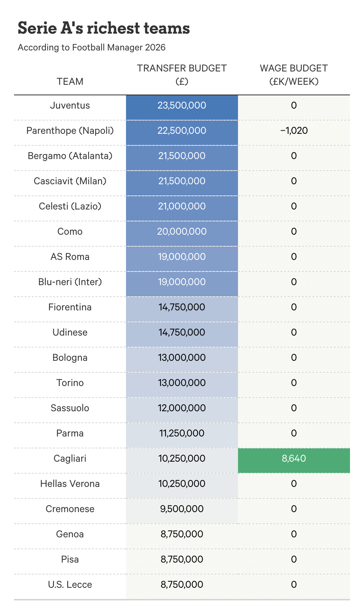The width and height of the screenshot is (364, 613).
Task: Select Juventus's dark blue 23,500,000 cell
Action: point(182,105)
